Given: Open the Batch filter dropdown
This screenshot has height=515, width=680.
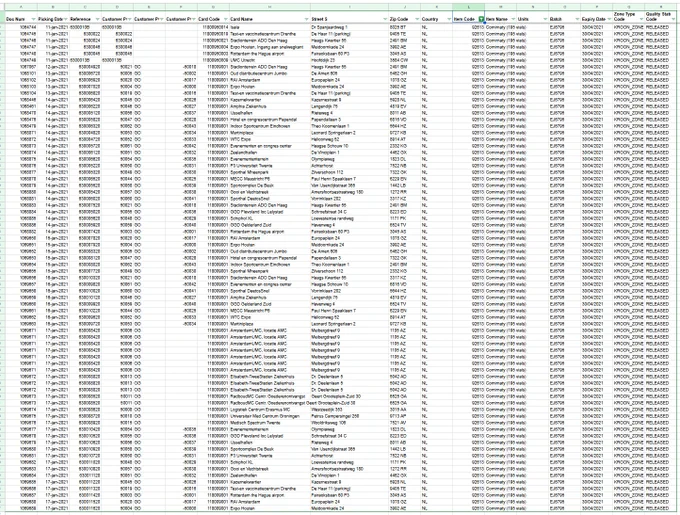Looking at the screenshot, I should pos(577,19).
